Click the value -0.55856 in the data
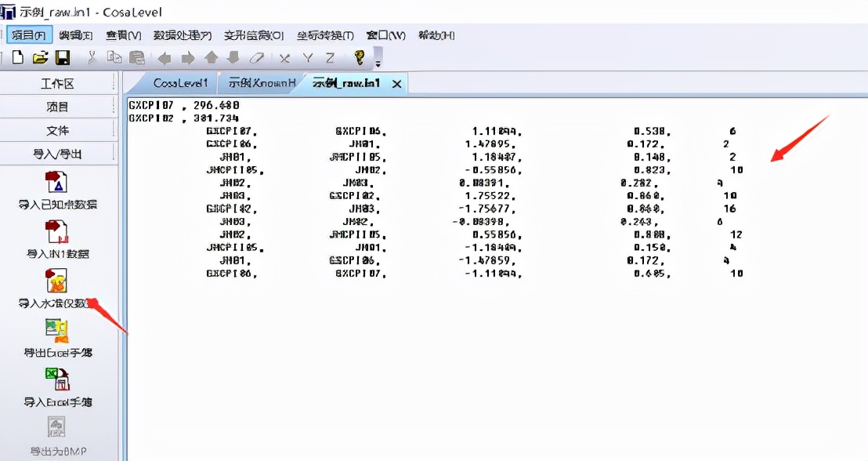Viewport: 868px width, 461px height. pyautogui.click(x=490, y=170)
